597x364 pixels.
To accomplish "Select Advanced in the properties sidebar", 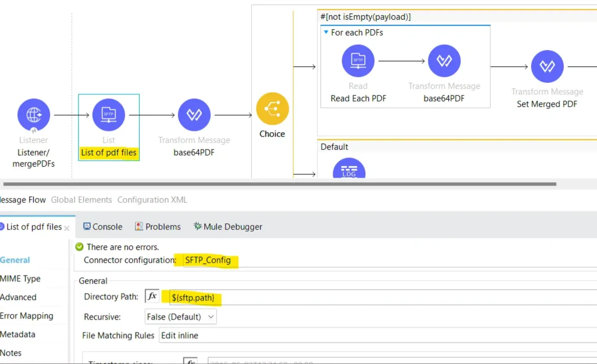I will (18, 297).
